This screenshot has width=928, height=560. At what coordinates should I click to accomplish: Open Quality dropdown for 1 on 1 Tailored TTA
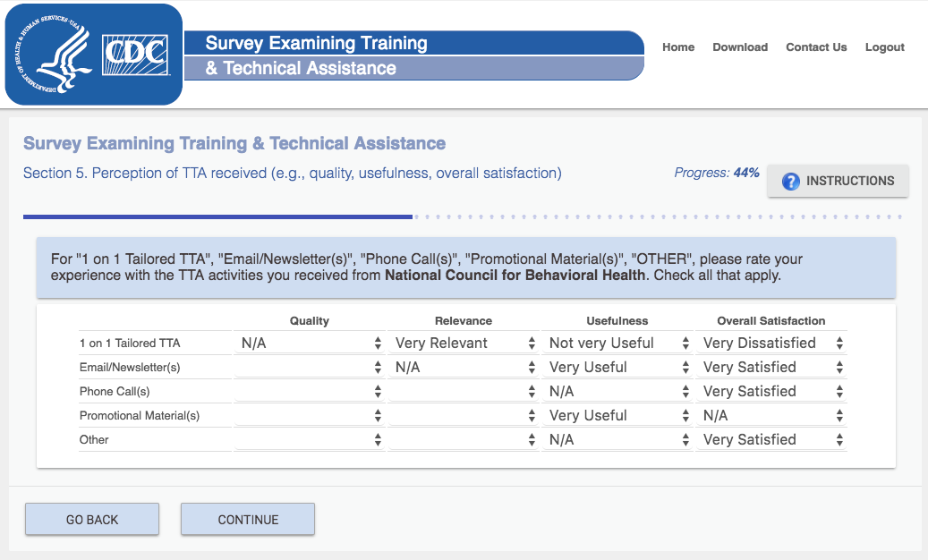point(310,344)
